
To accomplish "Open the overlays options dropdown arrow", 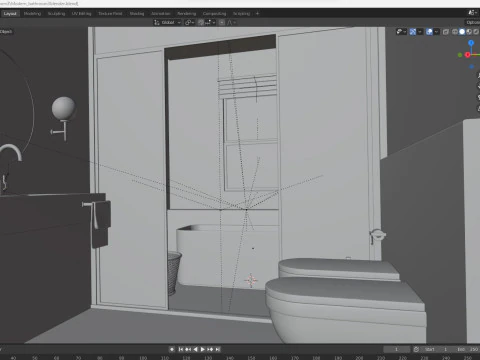I will click(437, 32).
